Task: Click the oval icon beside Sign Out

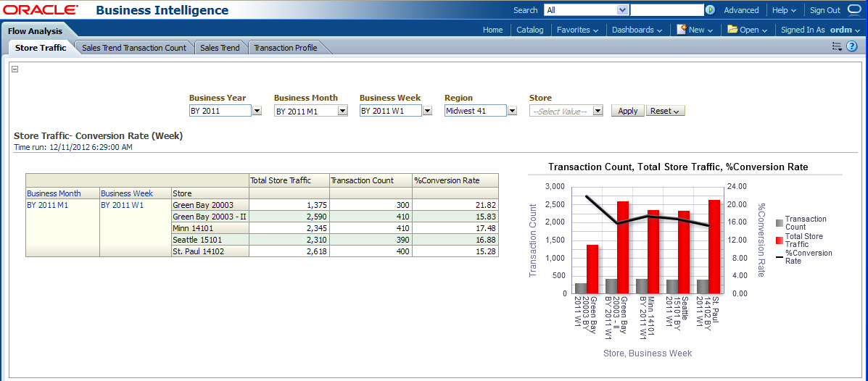Action: pos(854,10)
